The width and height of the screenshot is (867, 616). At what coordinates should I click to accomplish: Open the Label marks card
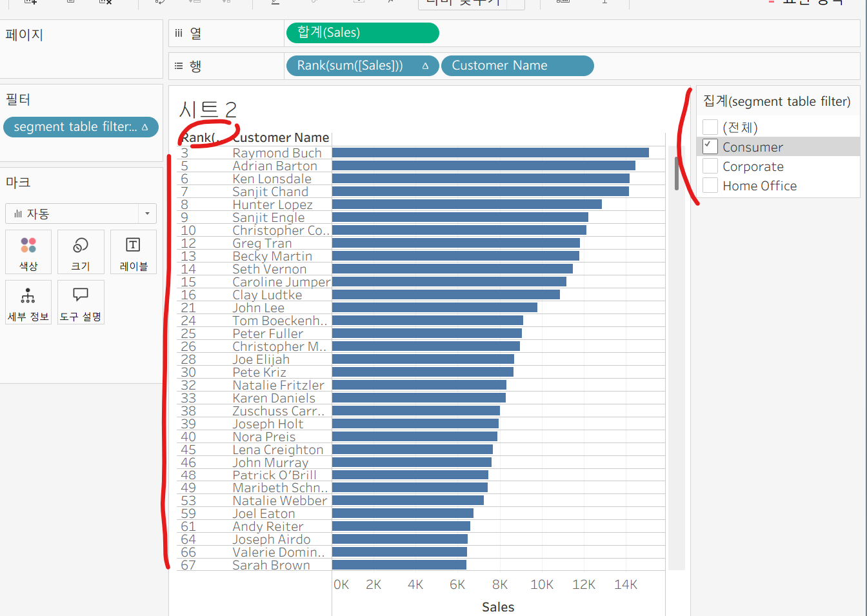pyautogui.click(x=134, y=252)
